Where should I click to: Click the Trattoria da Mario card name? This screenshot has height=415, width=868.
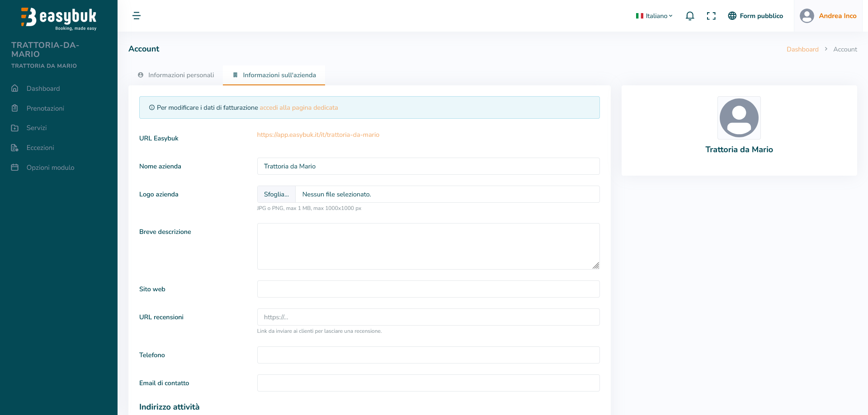click(x=739, y=149)
